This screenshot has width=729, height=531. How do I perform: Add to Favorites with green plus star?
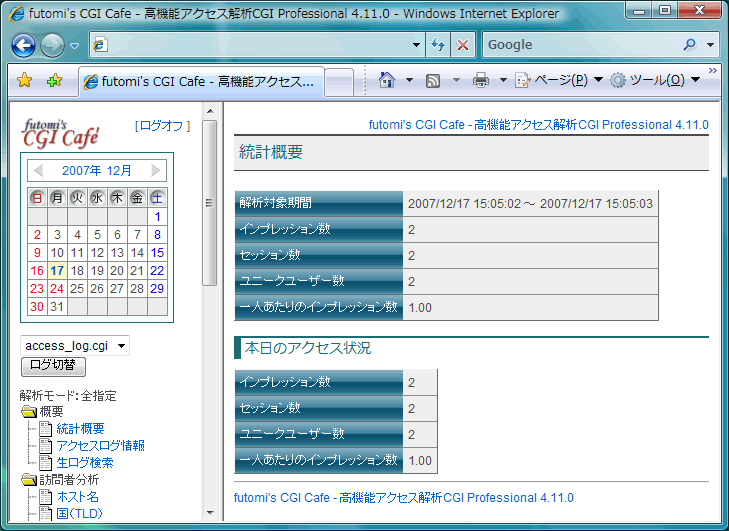(54, 80)
